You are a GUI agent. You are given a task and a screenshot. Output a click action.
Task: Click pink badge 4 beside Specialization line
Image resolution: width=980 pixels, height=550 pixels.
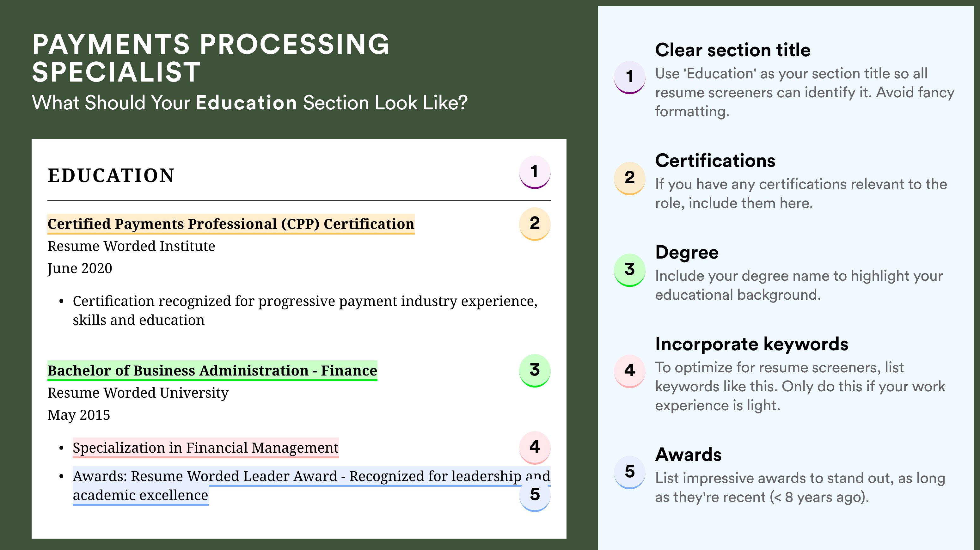coord(535,448)
